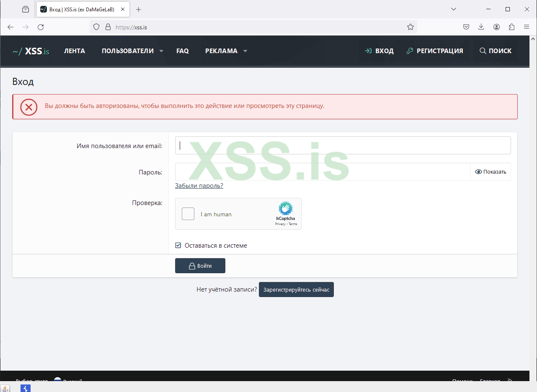
Task: Save the page to Pocket
Action: coord(466,27)
